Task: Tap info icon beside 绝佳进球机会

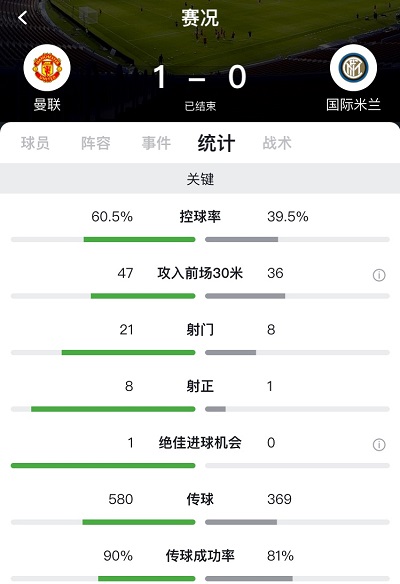Action: [379, 444]
